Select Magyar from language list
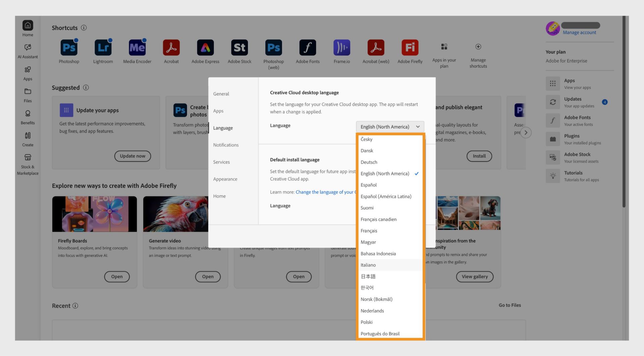This screenshot has width=644, height=356. point(390,242)
